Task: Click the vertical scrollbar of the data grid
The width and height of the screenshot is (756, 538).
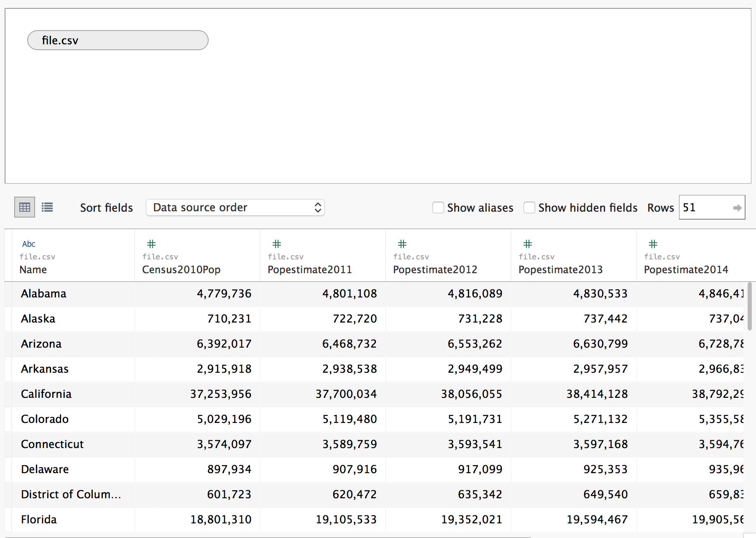Action: (749, 306)
